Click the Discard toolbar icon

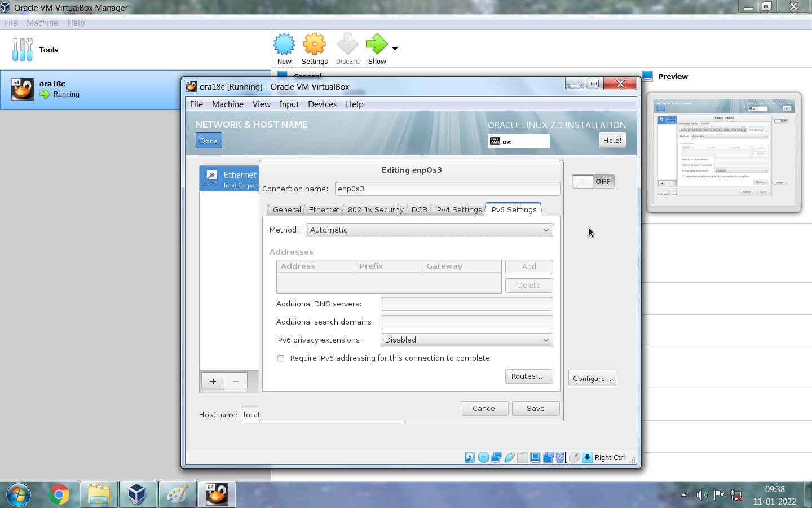click(x=347, y=44)
